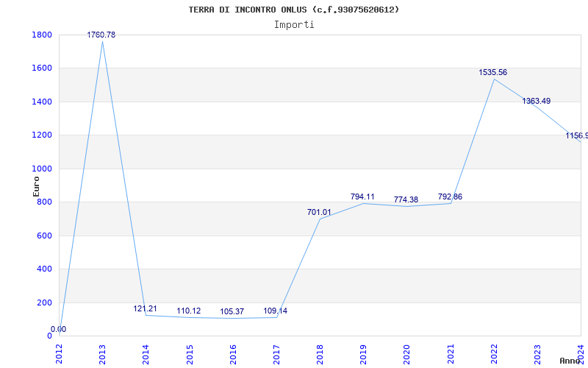Select the 1600 y-axis tick label
Viewport: 588px width, 368px height.
(x=42, y=68)
